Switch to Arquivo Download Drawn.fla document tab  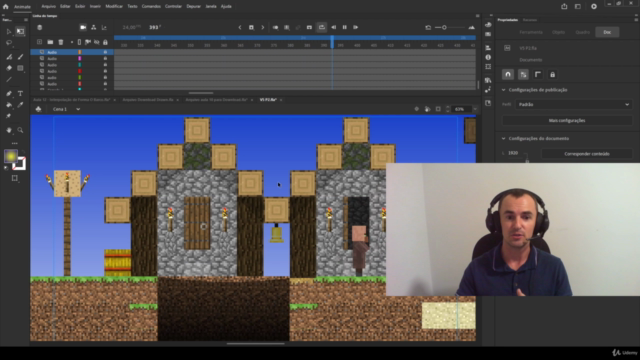tap(148, 100)
